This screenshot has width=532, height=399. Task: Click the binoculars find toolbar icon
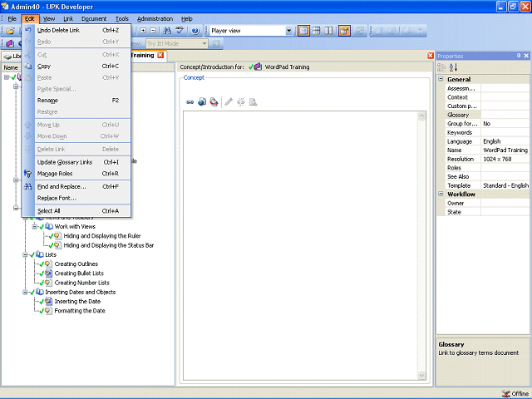click(x=167, y=31)
